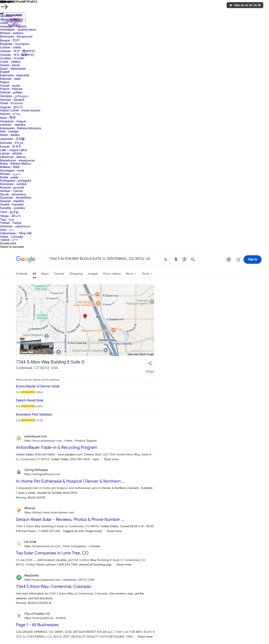Open Anton/Bauer Trade-in & Recycling Program result
This screenshot has height=644, width=269.
tap(57, 448)
